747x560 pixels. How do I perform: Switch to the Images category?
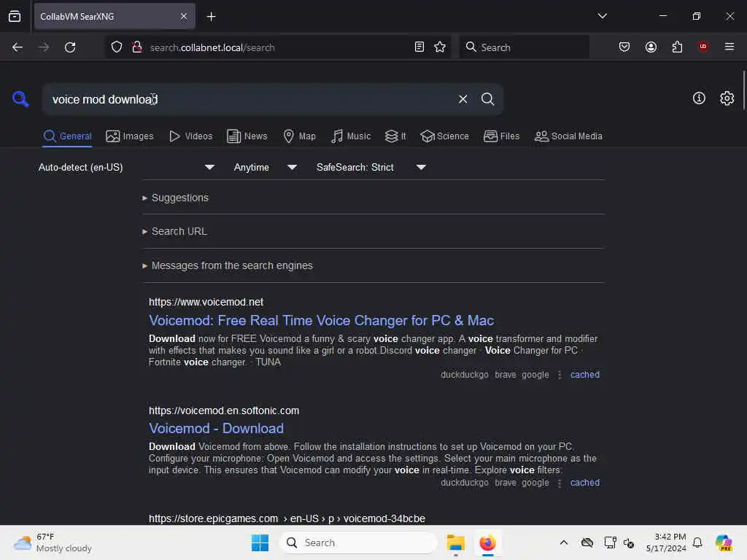(130, 136)
